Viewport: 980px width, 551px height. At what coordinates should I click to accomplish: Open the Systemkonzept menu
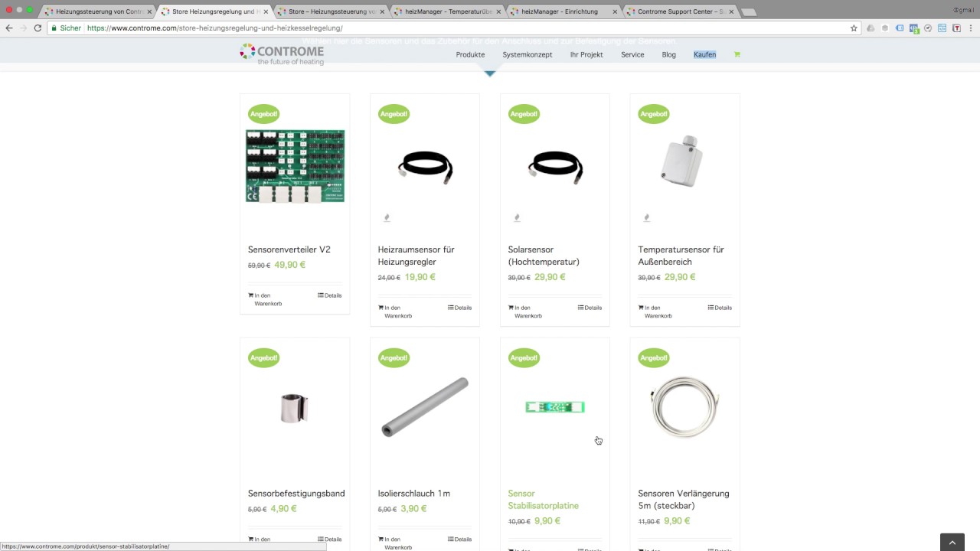click(527, 55)
